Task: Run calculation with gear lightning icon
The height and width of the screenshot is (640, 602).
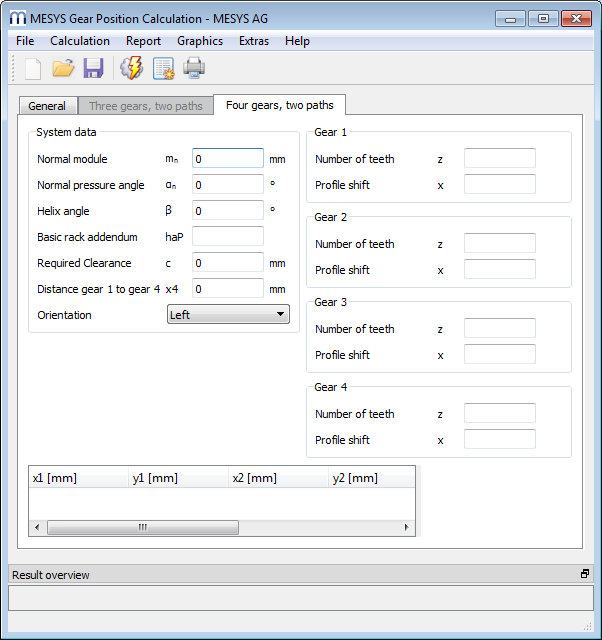Action: tap(131, 68)
